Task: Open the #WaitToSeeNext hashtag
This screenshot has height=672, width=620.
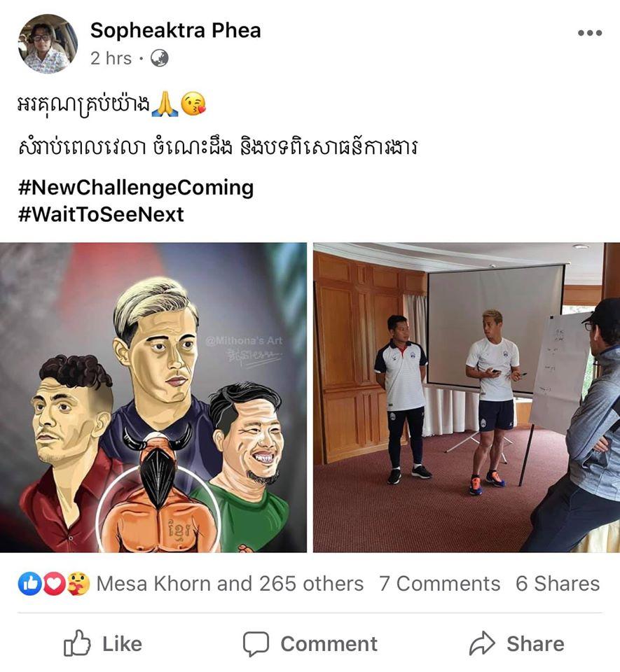Action: (x=101, y=214)
